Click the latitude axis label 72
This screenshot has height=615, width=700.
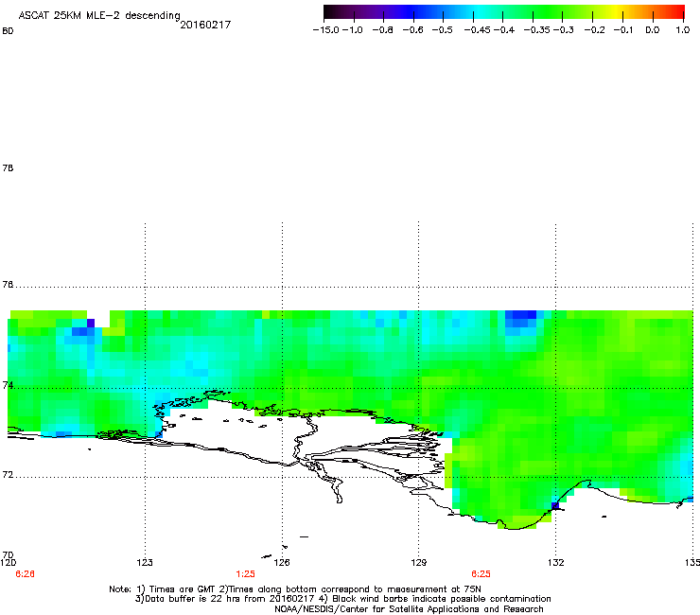coord(8,475)
